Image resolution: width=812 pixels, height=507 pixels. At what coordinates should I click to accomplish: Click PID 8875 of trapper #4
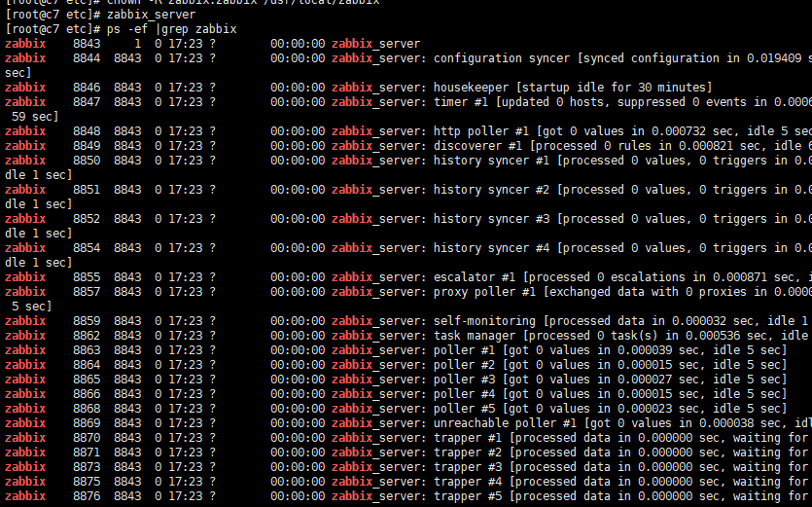(x=87, y=481)
